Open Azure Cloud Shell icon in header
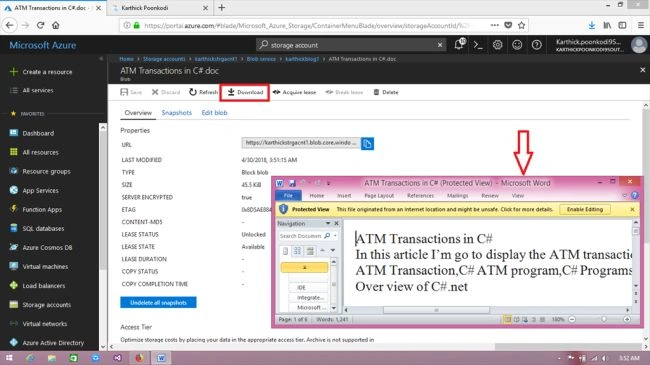Viewport: 650px width, 365px height. [478, 45]
